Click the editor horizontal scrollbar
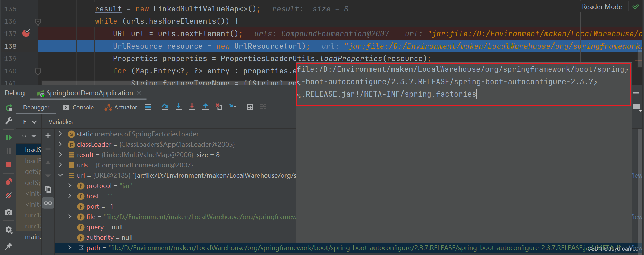Image resolution: width=644 pixels, height=255 pixels. click(x=168, y=83)
